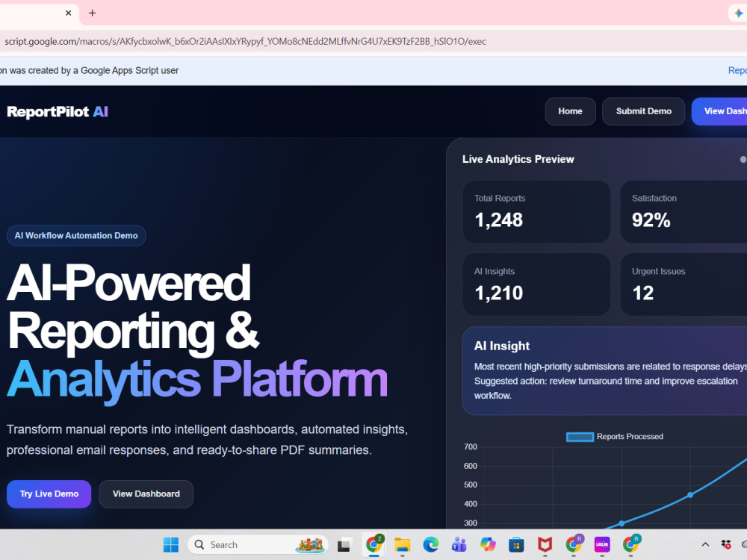Toggle the Reports Processed chart legend
This screenshot has height=560, width=747.
615,437
